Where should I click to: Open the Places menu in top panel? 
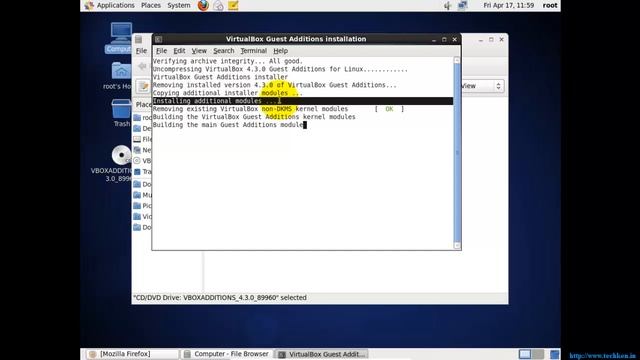coord(151,5)
